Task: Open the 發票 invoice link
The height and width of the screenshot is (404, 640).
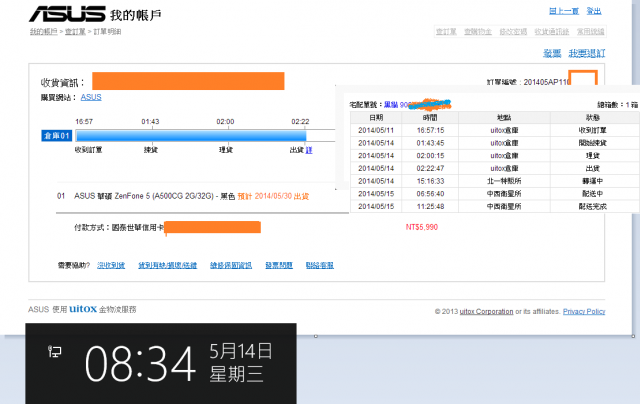Action: [x=552, y=53]
